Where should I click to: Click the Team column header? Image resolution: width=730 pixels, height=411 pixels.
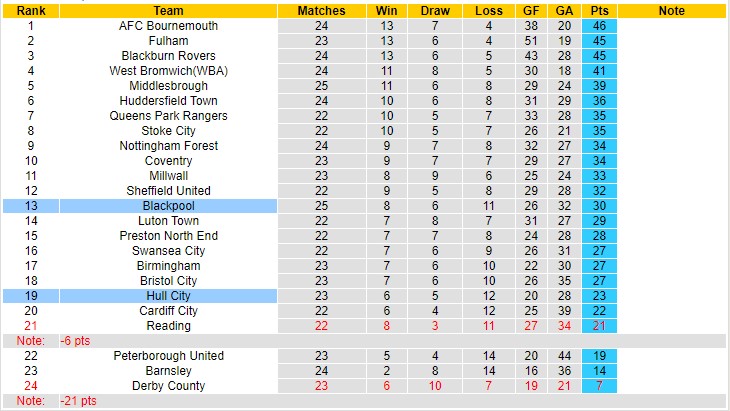(x=168, y=11)
